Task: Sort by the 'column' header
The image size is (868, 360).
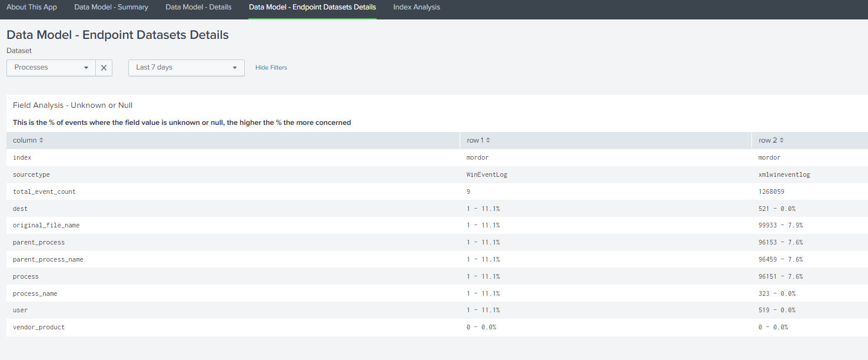Action: [x=28, y=140]
